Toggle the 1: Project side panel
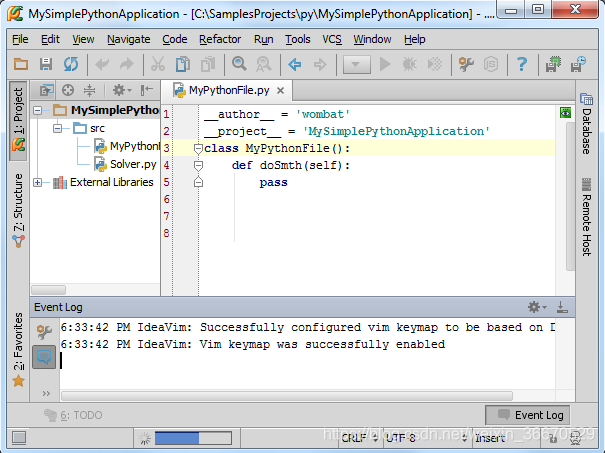Screen dimensions: 605x453 pos(18,120)
